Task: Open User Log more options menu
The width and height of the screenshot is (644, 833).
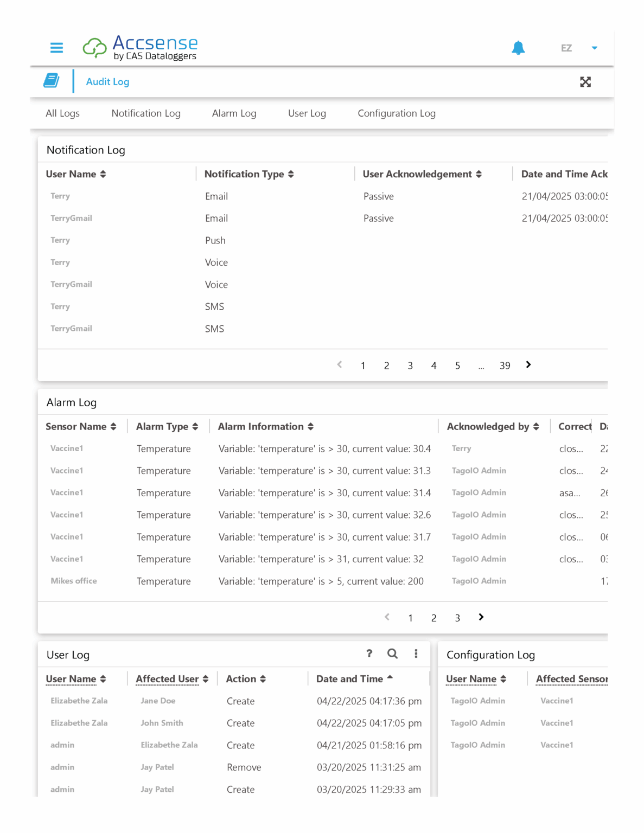Action: coord(416,653)
